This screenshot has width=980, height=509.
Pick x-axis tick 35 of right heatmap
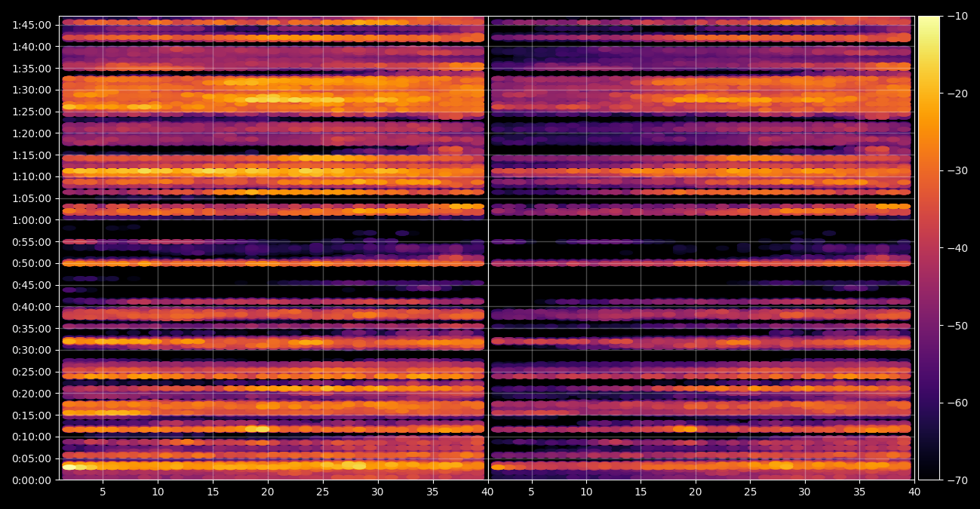point(859,492)
